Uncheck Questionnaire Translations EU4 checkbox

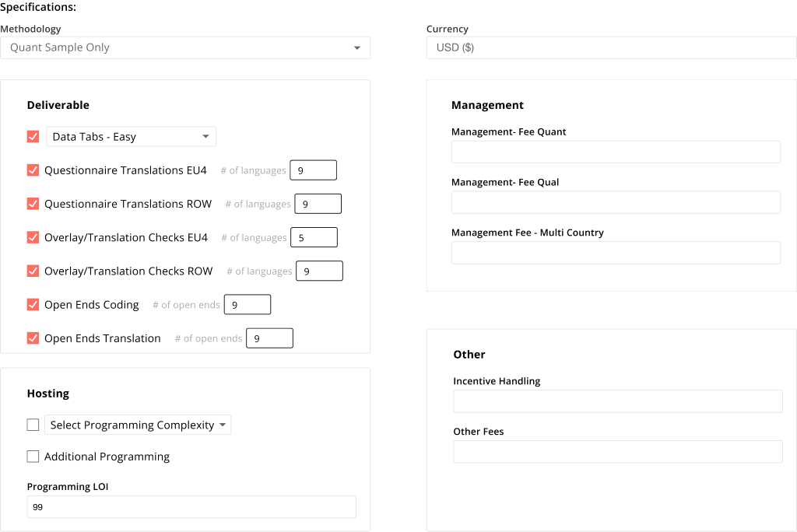tap(33, 170)
